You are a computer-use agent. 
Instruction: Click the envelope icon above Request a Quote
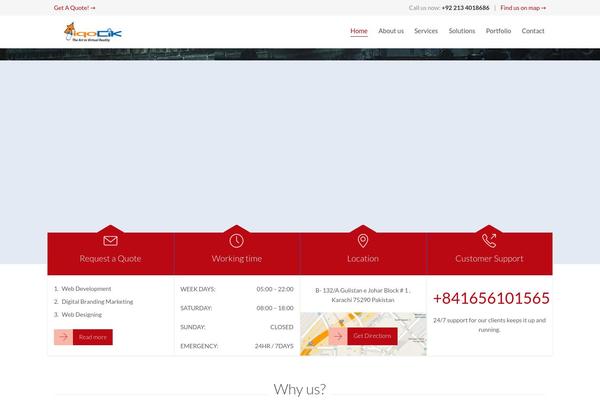point(110,241)
